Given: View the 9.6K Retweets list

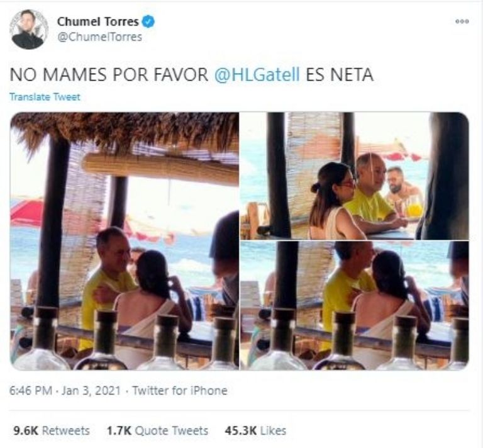Looking at the screenshot, I should point(52,430).
